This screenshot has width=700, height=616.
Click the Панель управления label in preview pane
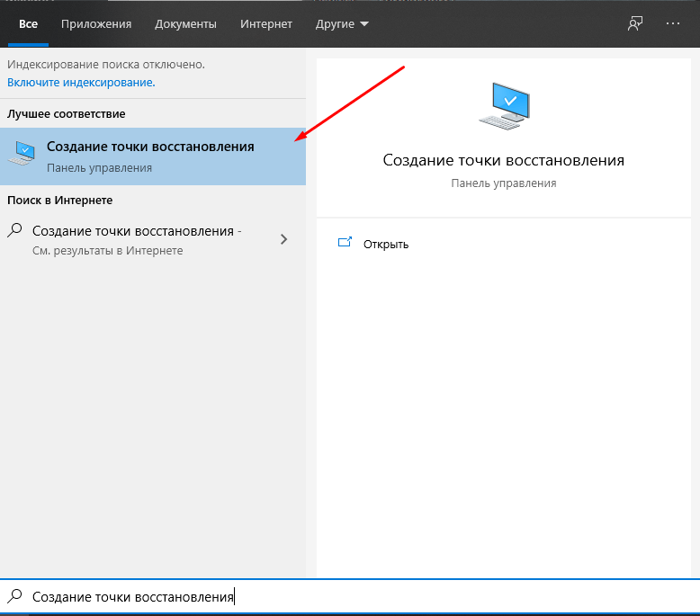pos(504,183)
